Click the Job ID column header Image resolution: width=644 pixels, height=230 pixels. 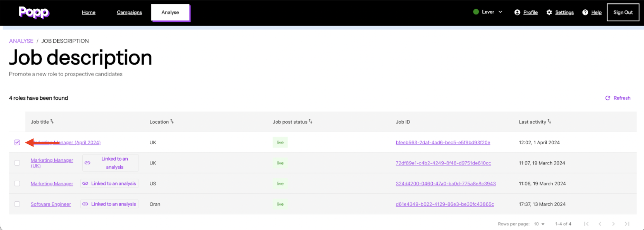[x=403, y=122]
